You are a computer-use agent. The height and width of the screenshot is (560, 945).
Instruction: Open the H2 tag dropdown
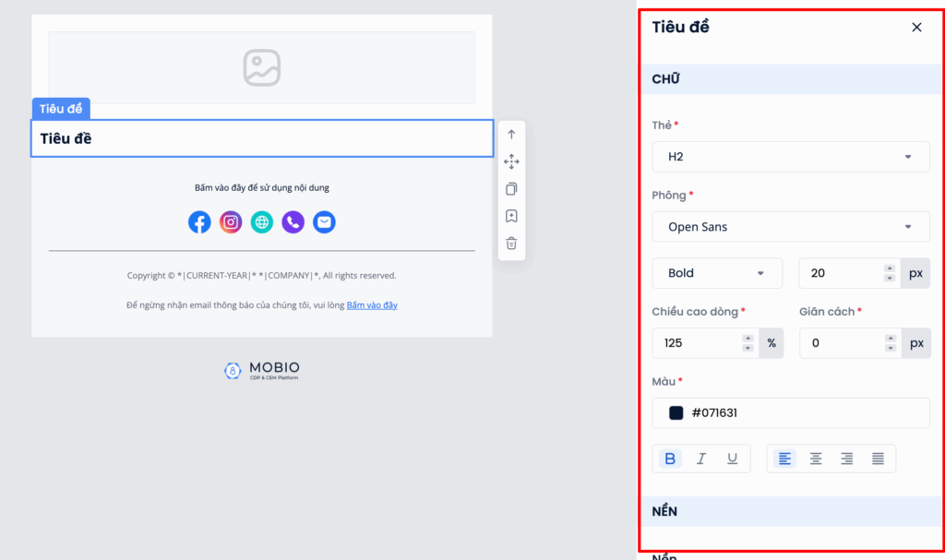click(x=791, y=157)
